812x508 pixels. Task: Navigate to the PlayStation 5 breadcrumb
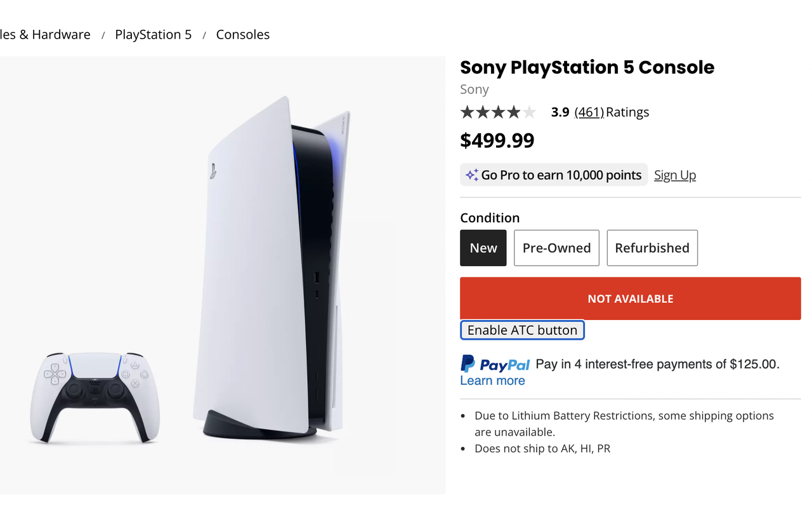pos(153,34)
